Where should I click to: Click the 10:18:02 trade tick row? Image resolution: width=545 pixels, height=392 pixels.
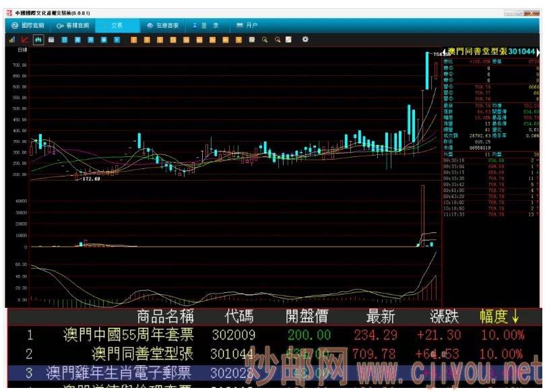[491, 202]
